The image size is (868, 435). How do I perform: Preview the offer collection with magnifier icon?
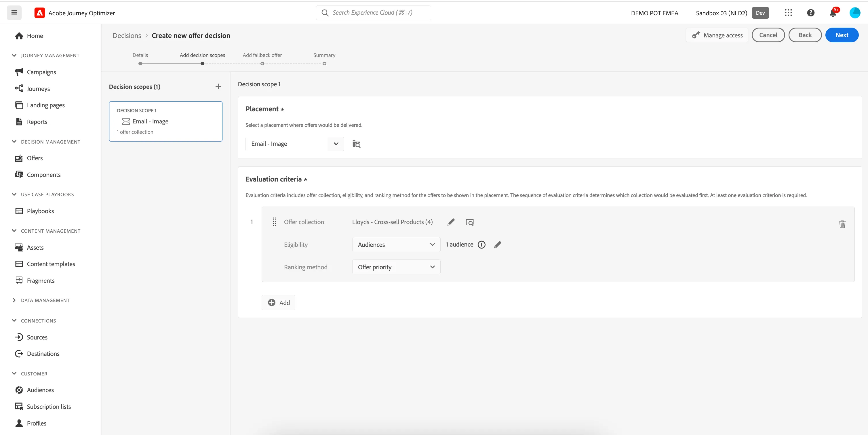click(x=469, y=222)
